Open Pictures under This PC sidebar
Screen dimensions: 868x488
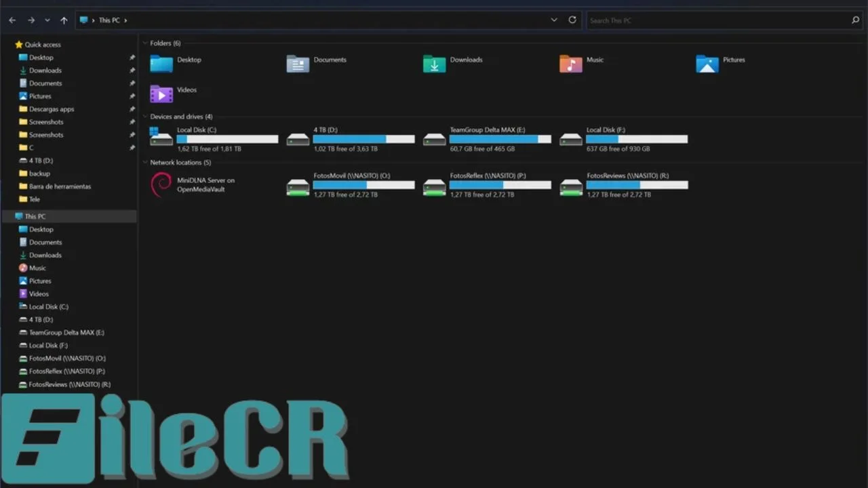40,281
